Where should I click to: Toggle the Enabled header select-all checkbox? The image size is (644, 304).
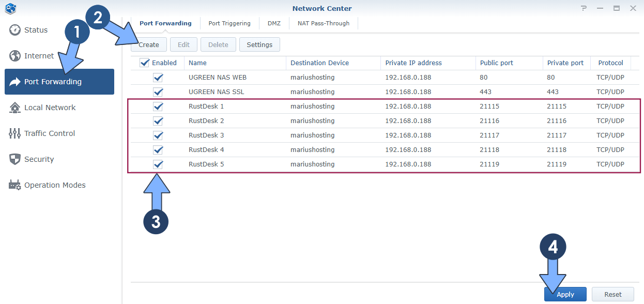145,63
